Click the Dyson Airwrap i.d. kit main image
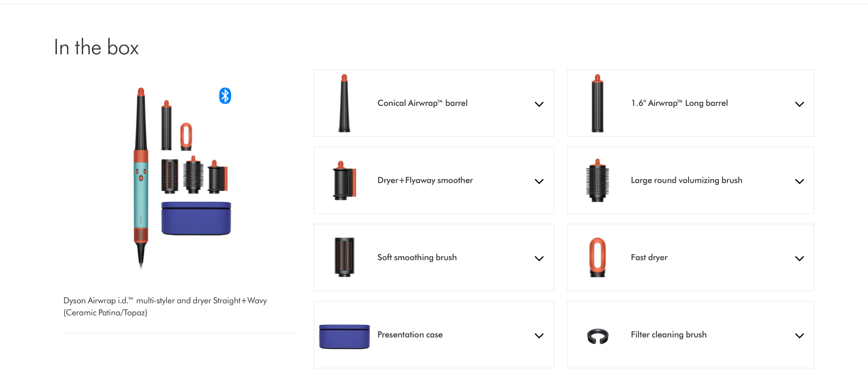Screen dimensions: 868x385 tap(182, 178)
